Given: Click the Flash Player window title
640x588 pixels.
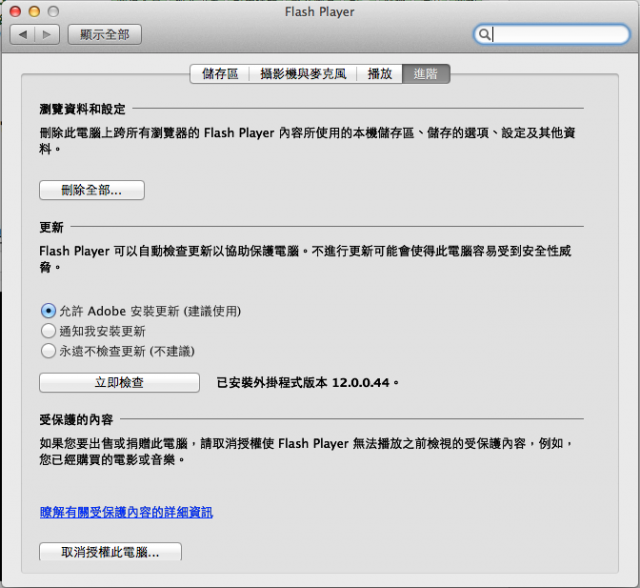Looking at the screenshot, I should coord(320,12).
